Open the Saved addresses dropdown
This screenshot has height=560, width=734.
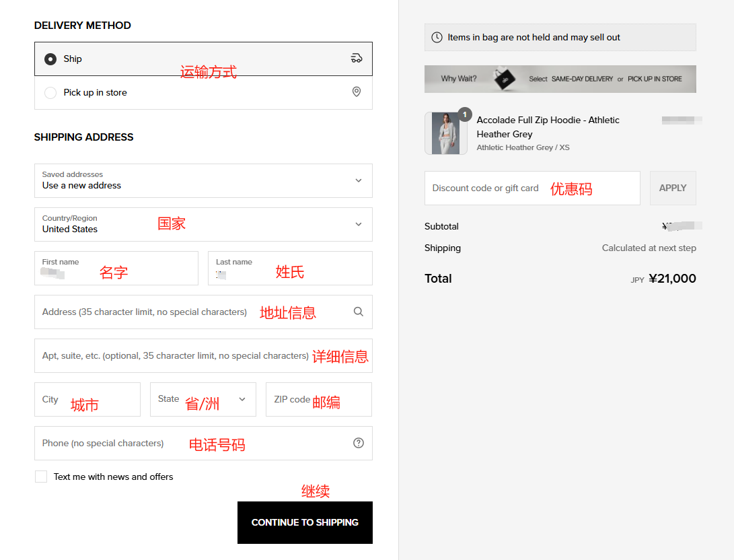click(x=203, y=180)
